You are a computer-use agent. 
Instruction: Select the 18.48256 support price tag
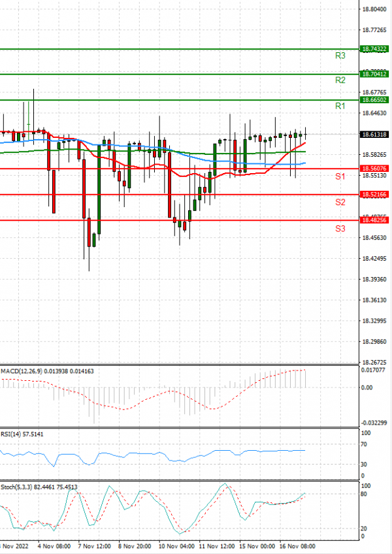pyautogui.click(x=374, y=220)
